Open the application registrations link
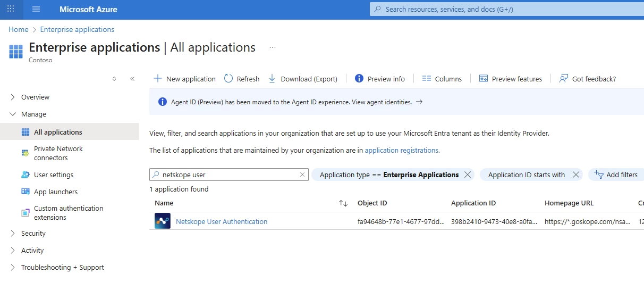 [x=401, y=150]
